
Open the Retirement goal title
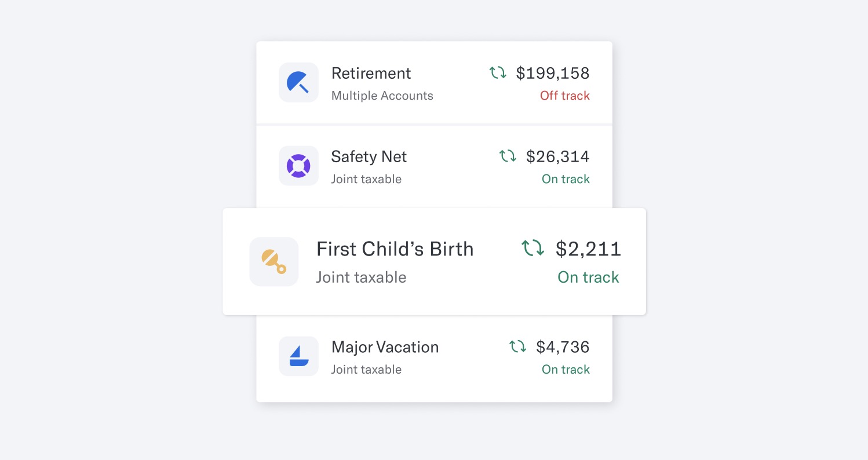[x=371, y=73]
